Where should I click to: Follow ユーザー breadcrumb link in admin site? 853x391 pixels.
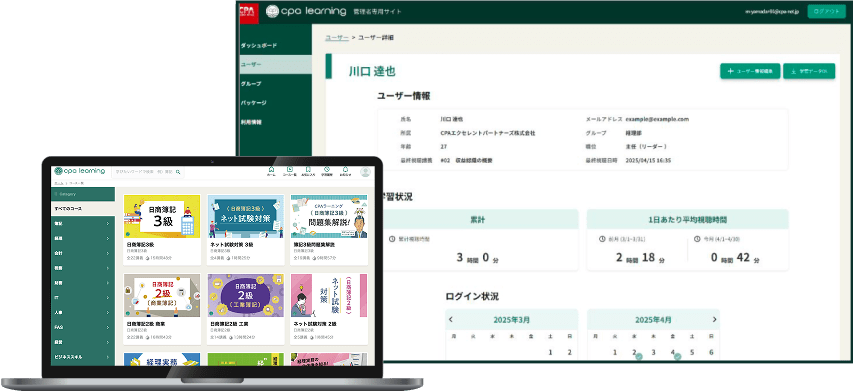[x=337, y=38]
